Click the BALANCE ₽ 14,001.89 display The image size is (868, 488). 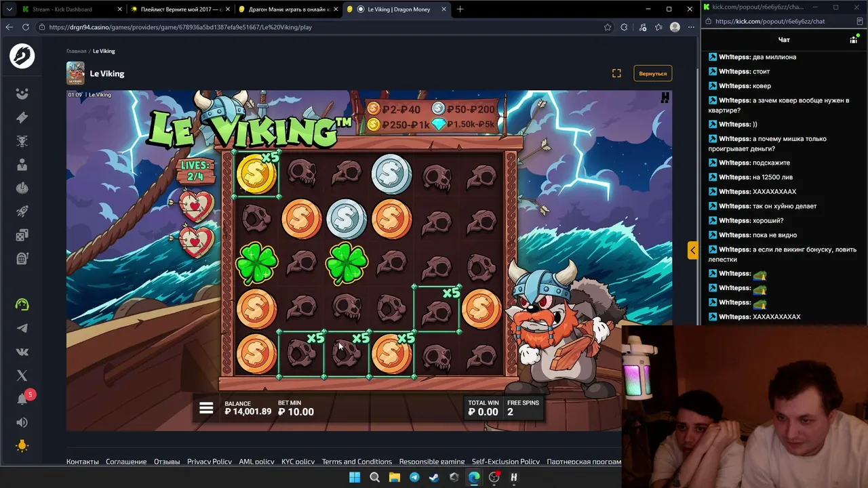pyautogui.click(x=248, y=408)
